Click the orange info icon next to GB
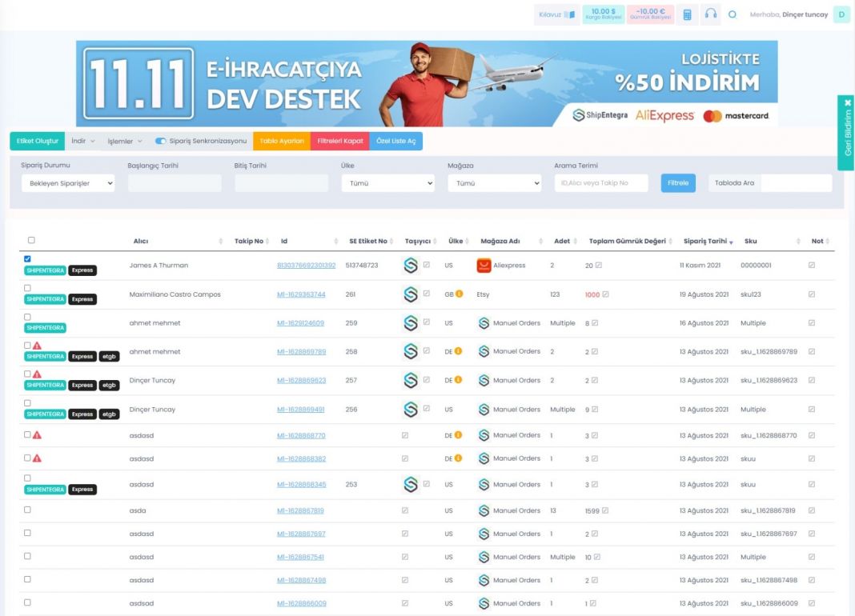The height and width of the screenshot is (616, 855). [460, 294]
